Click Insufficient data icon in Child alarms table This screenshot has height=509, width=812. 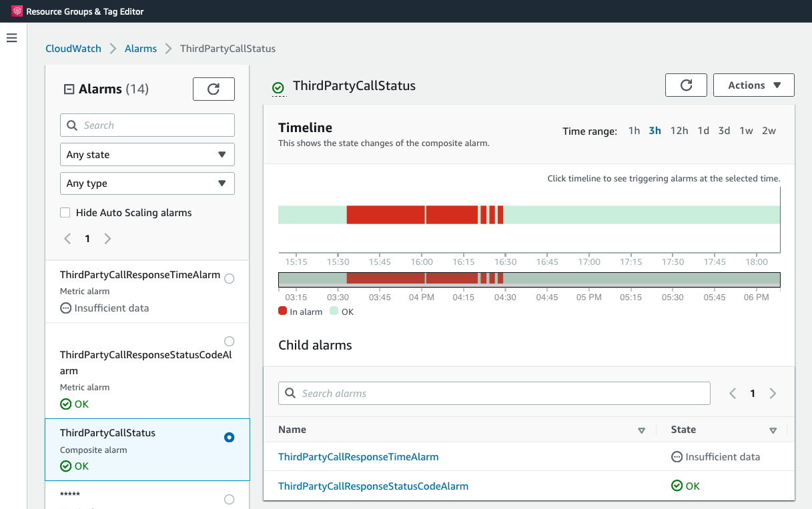tap(677, 457)
